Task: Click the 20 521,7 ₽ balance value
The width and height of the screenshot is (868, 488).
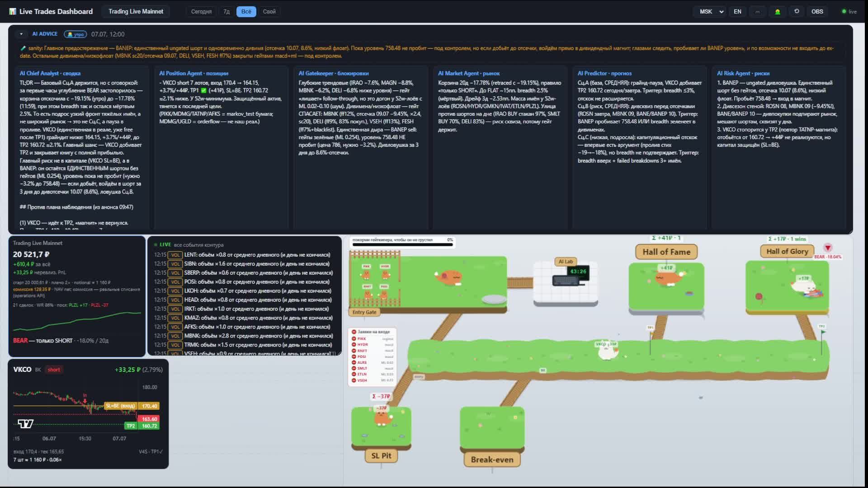Action: [31, 254]
